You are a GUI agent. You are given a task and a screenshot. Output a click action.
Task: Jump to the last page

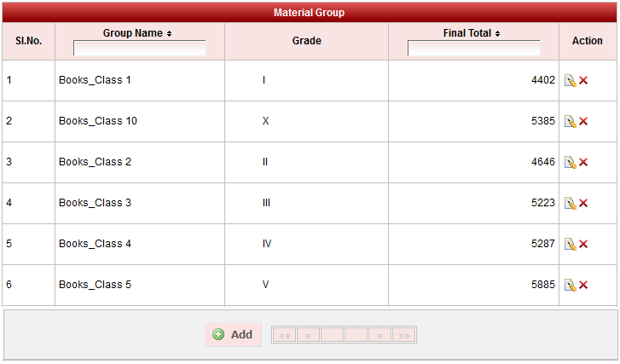coord(404,335)
